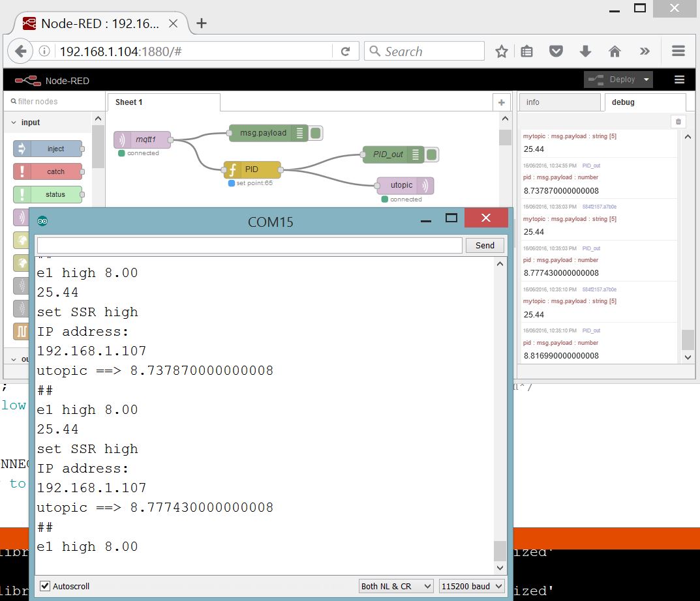Go to browser home page icon
Screen dimensions: 700x601
[615, 51]
